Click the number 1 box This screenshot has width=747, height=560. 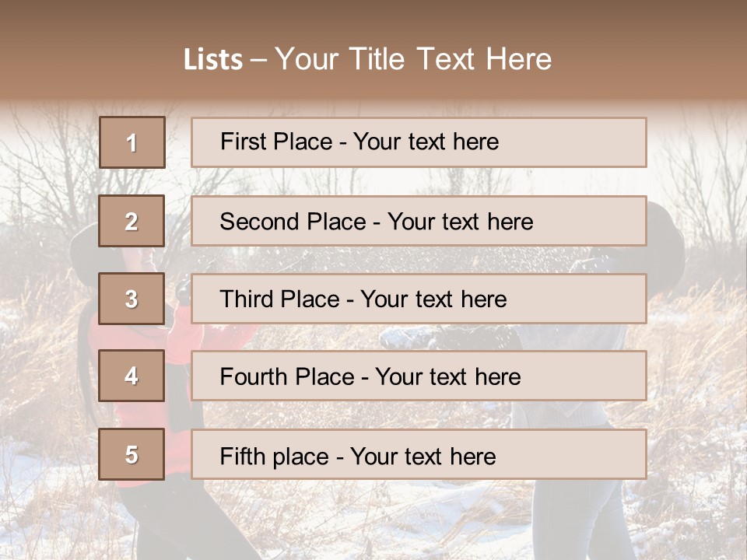[x=132, y=142]
